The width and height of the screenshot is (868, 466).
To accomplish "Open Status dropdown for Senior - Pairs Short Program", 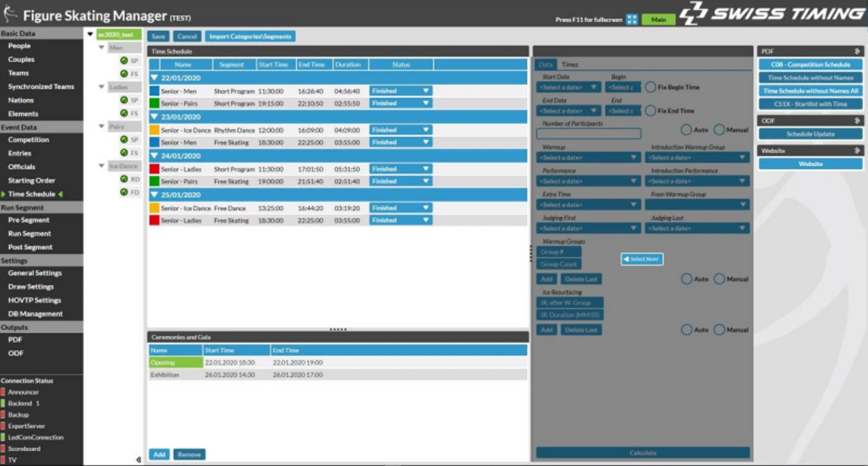I will coord(426,104).
